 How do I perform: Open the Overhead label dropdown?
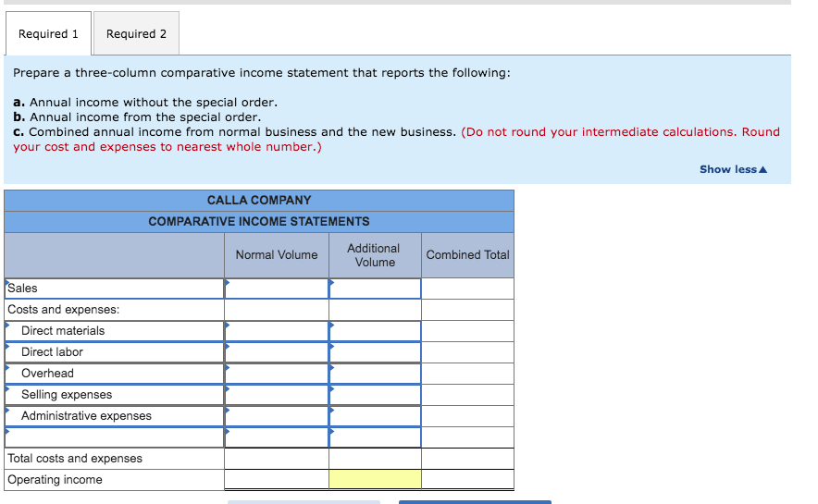tap(114, 374)
